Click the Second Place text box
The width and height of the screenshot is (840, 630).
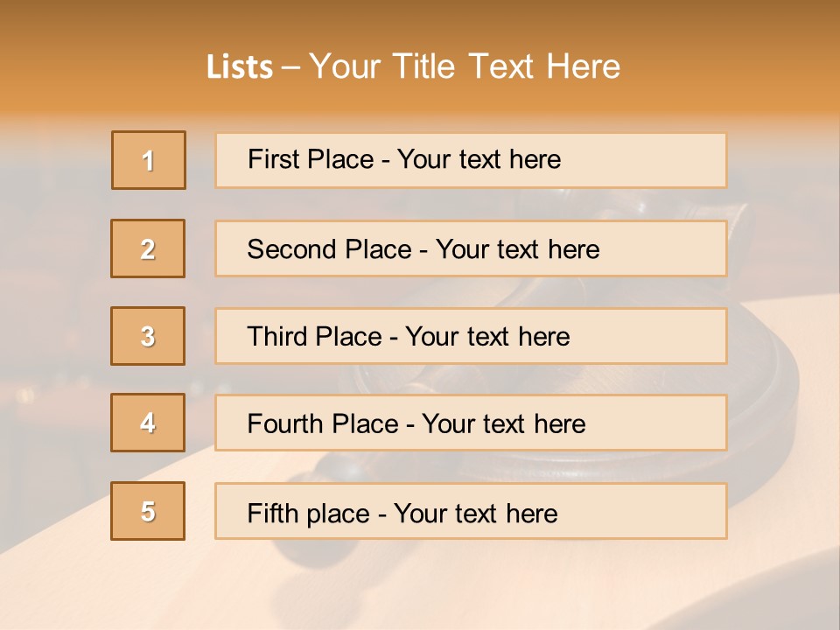(x=471, y=248)
